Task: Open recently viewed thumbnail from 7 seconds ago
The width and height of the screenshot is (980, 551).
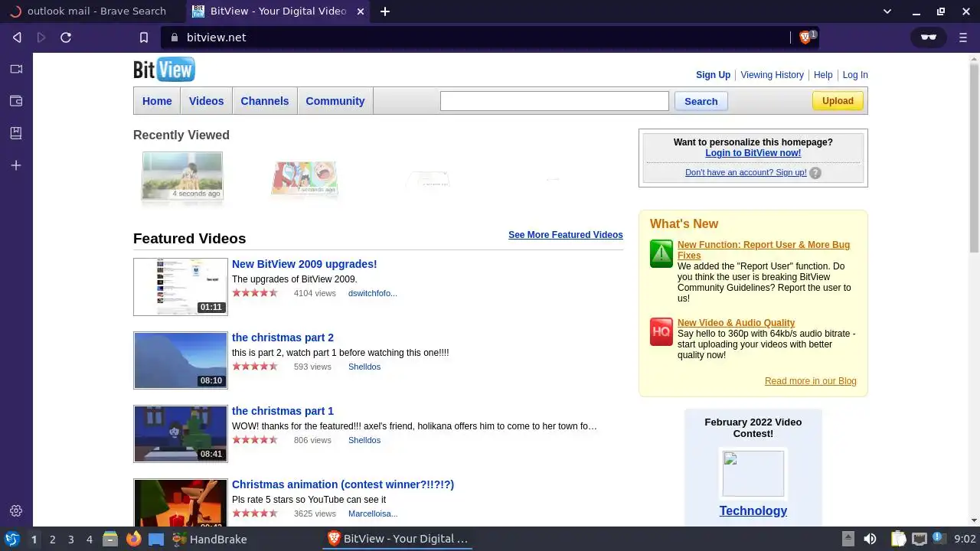Action: pyautogui.click(x=304, y=178)
